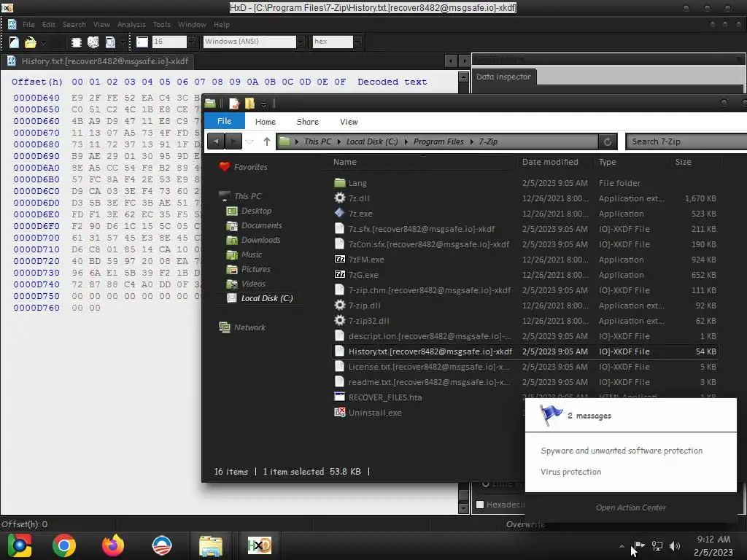Screen dimensions: 747x560
Task: Click the Search 7-Zip input field
Action: coord(686,141)
